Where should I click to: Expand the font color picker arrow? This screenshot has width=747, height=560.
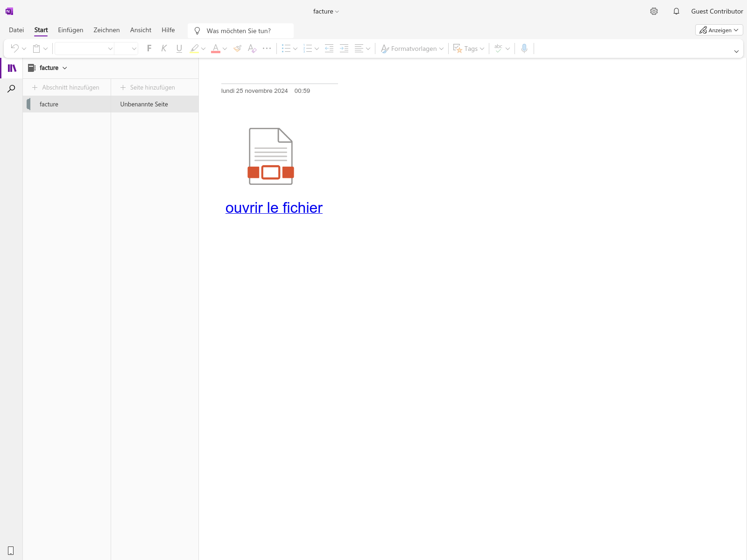pos(225,49)
